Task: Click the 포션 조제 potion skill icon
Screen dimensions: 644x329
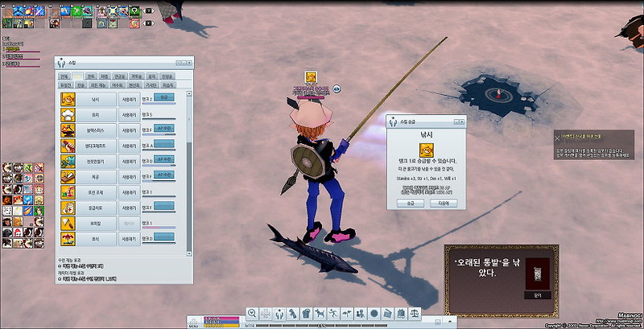Action: [x=68, y=192]
